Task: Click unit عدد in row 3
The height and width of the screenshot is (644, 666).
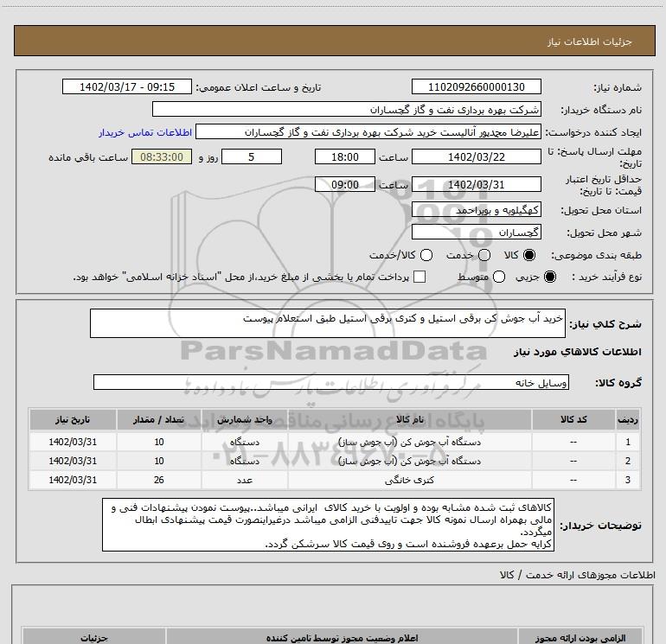Action: [x=245, y=480]
